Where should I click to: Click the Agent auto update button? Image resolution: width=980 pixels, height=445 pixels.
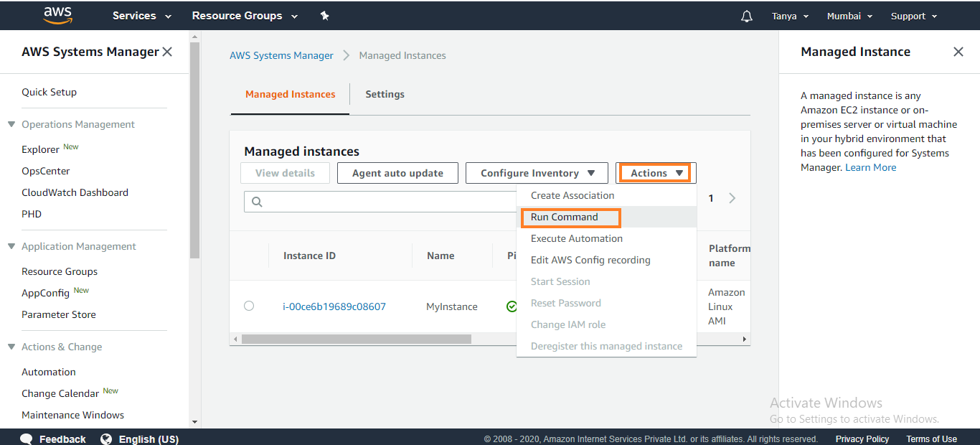point(397,173)
